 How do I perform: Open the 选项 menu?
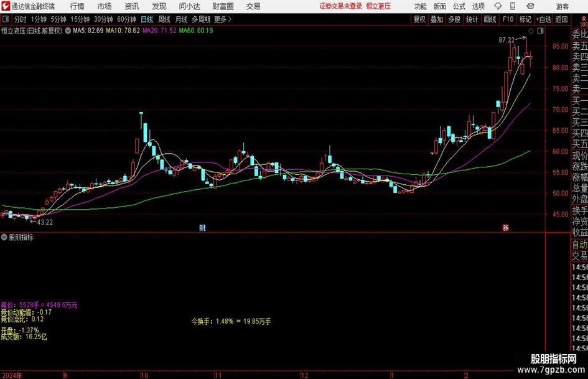coord(478,6)
